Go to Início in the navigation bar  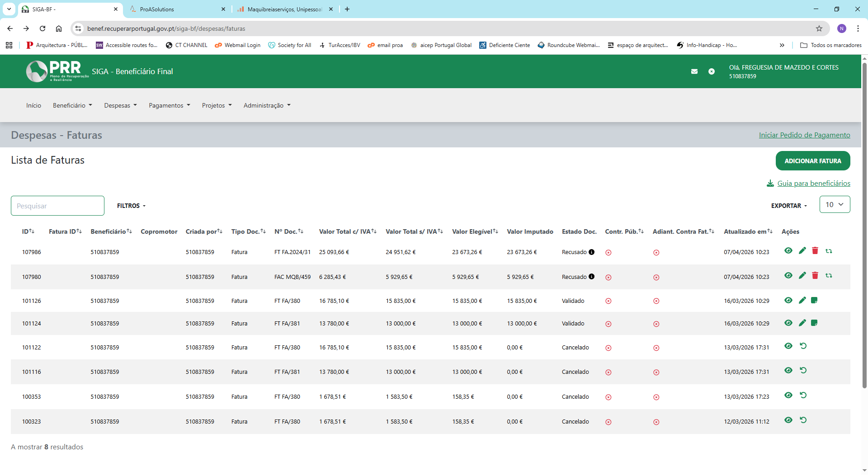tap(33, 105)
